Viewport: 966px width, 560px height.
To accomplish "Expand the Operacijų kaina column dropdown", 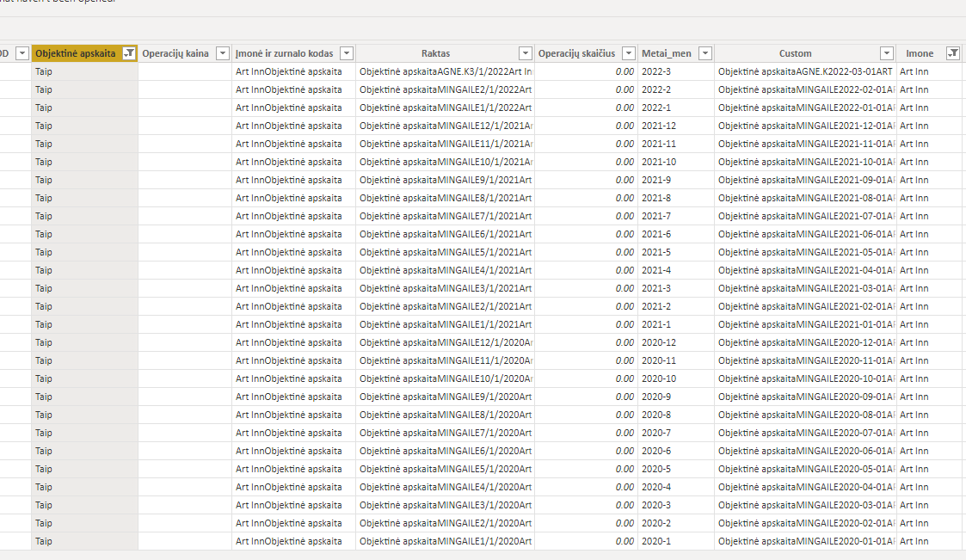I will pyautogui.click(x=223, y=53).
